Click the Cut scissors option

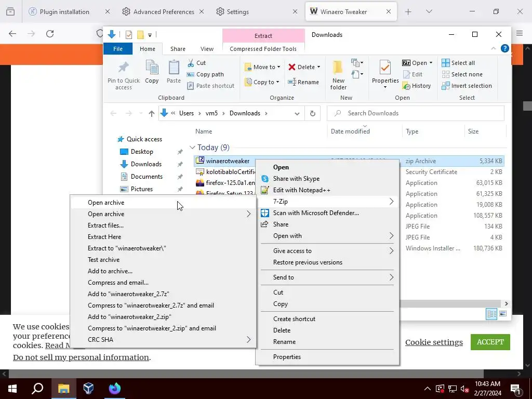(x=197, y=63)
